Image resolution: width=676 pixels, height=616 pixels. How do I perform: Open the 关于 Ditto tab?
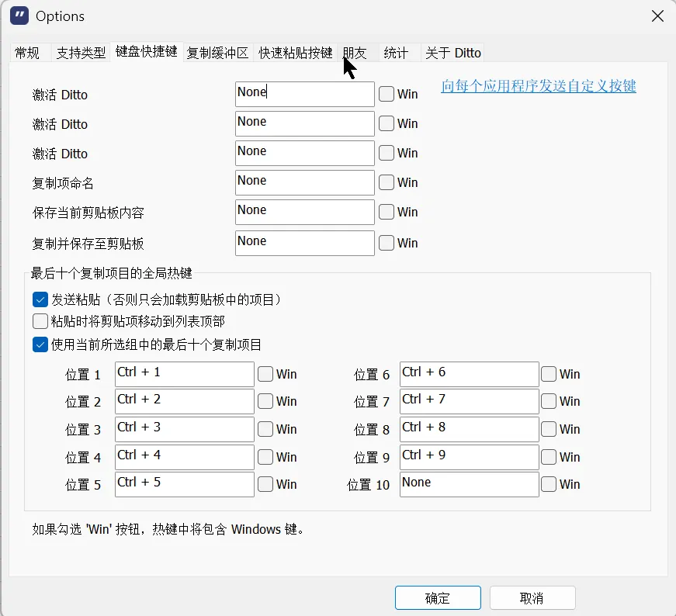[x=452, y=53]
